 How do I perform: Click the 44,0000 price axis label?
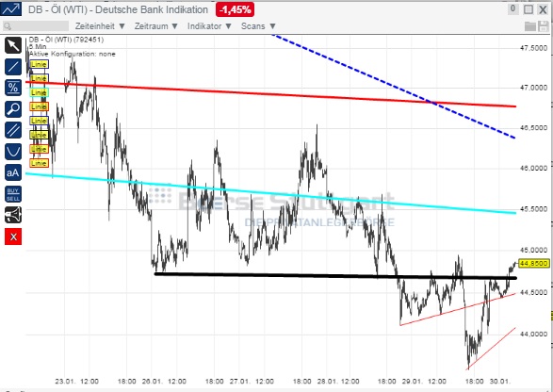coord(534,334)
